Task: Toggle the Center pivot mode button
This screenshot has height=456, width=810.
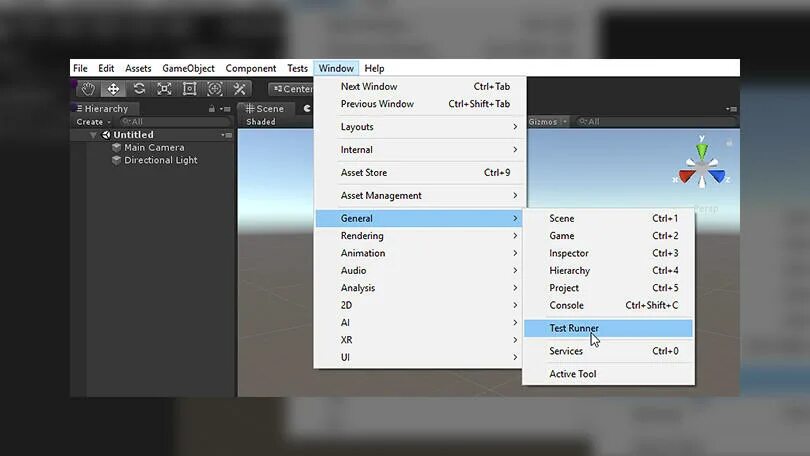Action: coord(291,89)
